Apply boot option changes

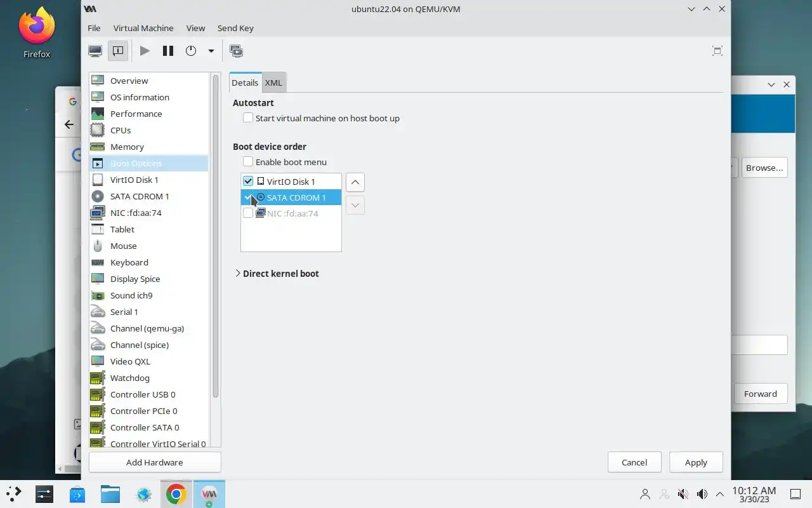coord(696,462)
